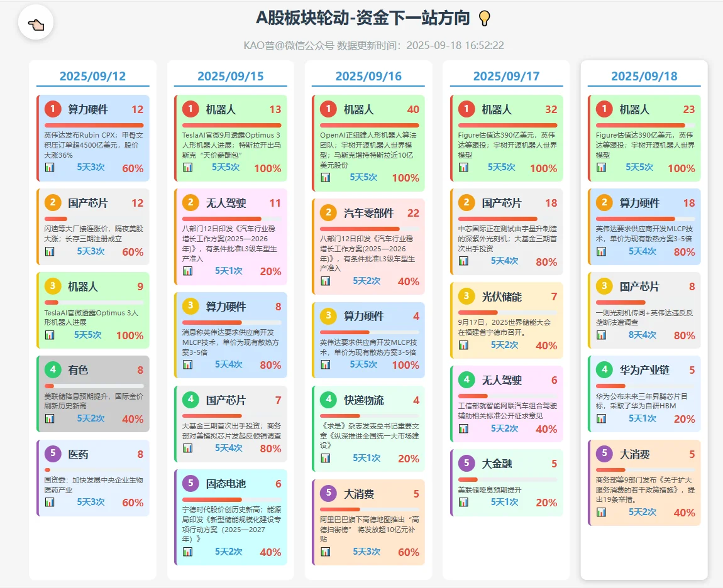Screen dimensions: 723x588
Task: Click the rank badge 5 on 医药 card
Action: [x=52, y=454]
